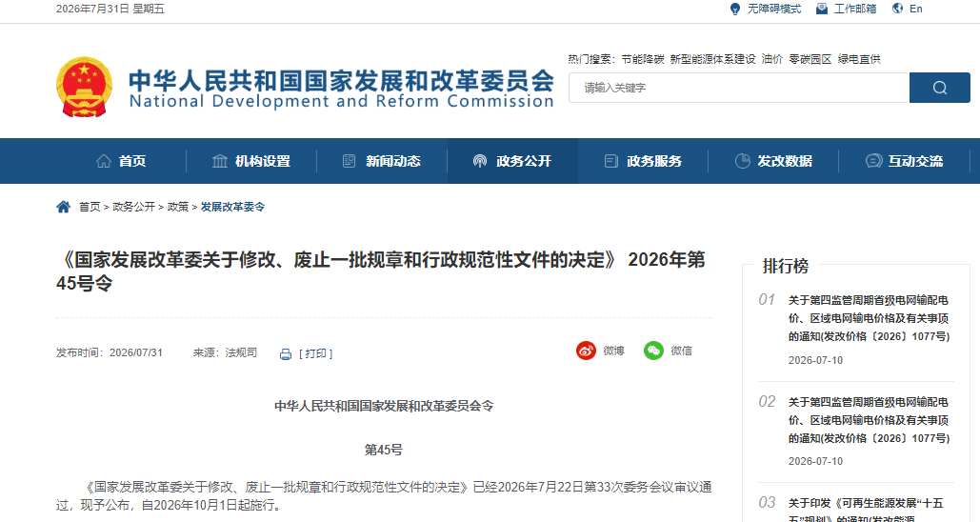Click the pie chart icon in 发改数据
980x522 pixels.
point(743,161)
